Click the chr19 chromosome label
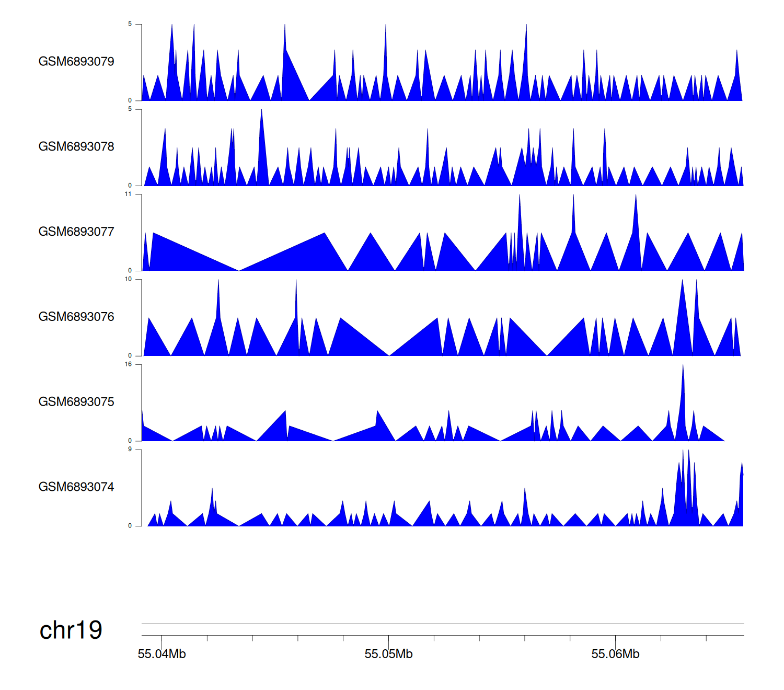 pyautogui.click(x=71, y=630)
